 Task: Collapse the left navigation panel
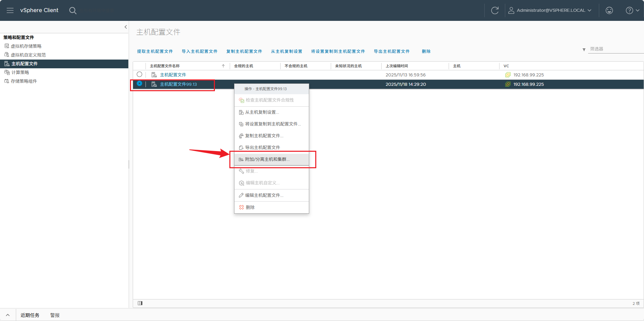pos(126,27)
